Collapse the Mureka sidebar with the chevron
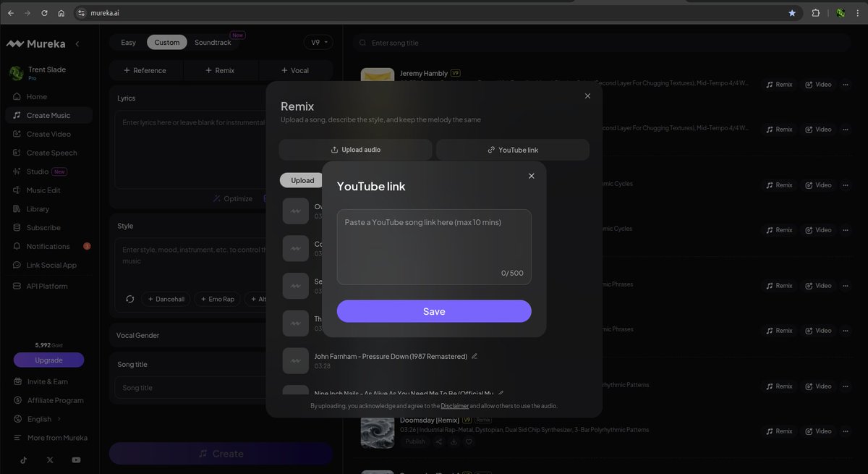Screen dimensions: 868x474 tap(77, 43)
